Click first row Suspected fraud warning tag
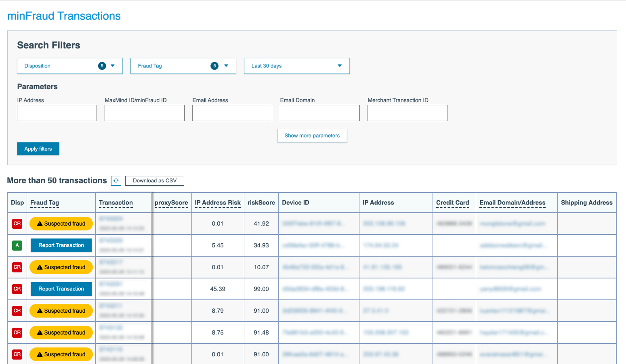 pyautogui.click(x=61, y=224)
